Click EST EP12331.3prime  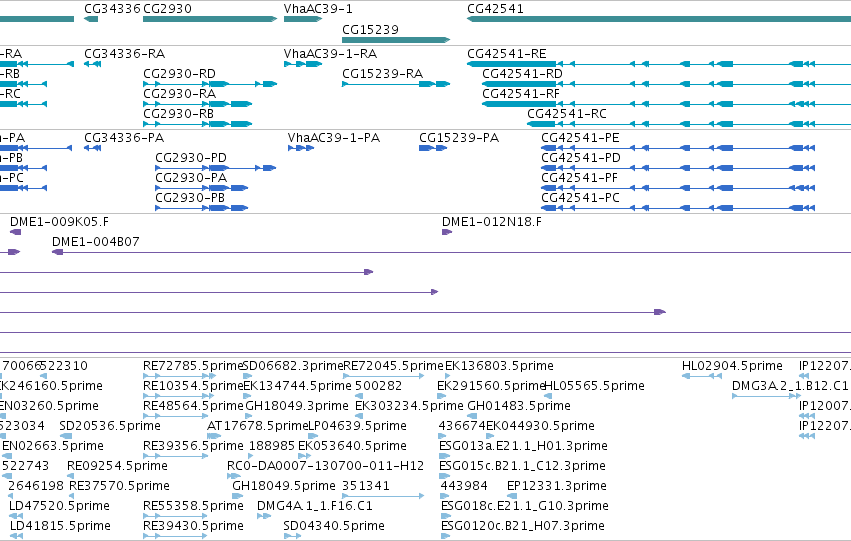tap(557, 486)
